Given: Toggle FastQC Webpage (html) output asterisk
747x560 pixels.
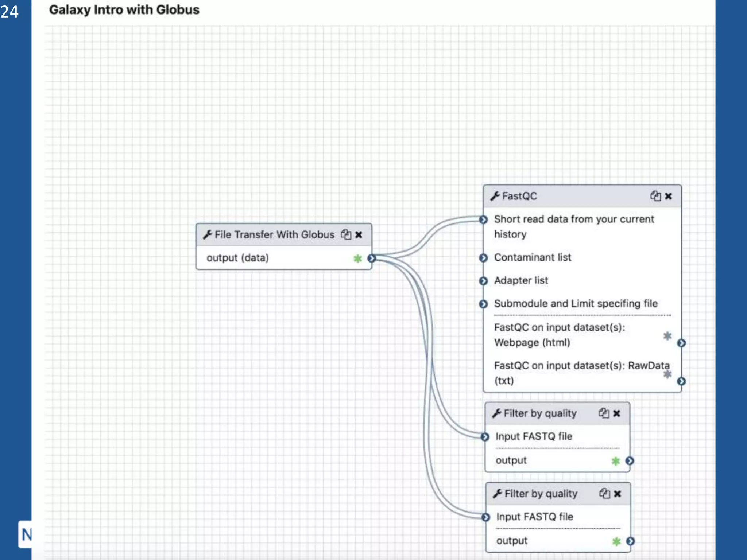Looking at the screenshot, I should (667, 336).
